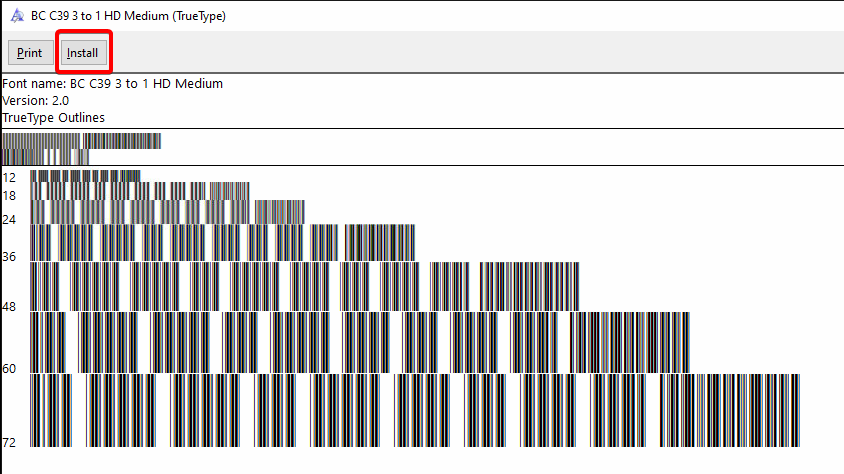
Task: Click the window title 'BC C39 3 to 1 HD Medium (TrueType)'
Action: click(x=128, y=16)
